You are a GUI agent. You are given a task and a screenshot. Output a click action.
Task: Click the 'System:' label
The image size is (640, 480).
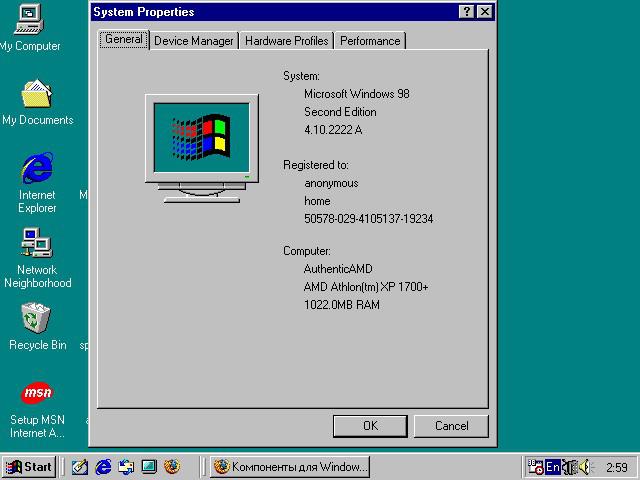point(301,76)
